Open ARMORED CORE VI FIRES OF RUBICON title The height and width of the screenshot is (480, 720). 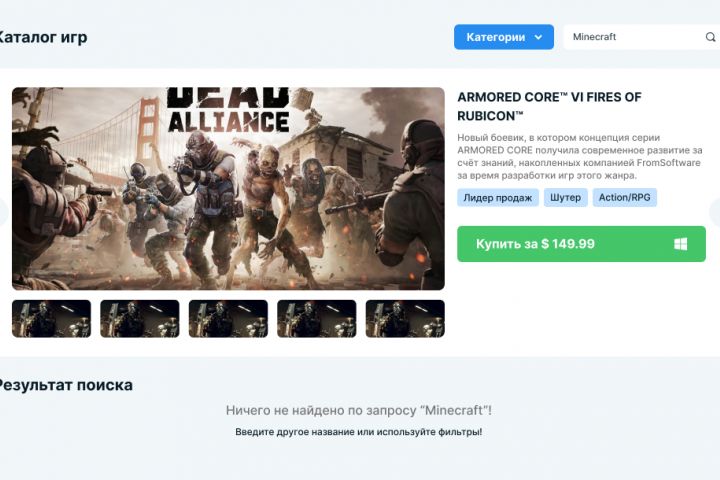[x=549, y=107]
